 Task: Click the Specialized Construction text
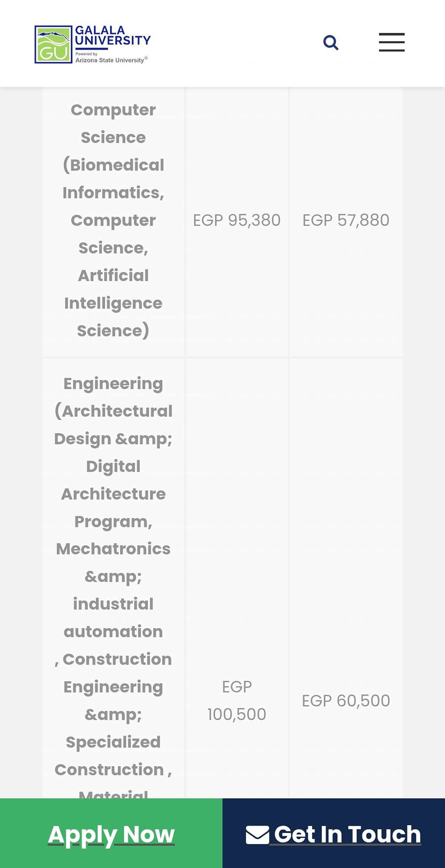click(113, 756)
